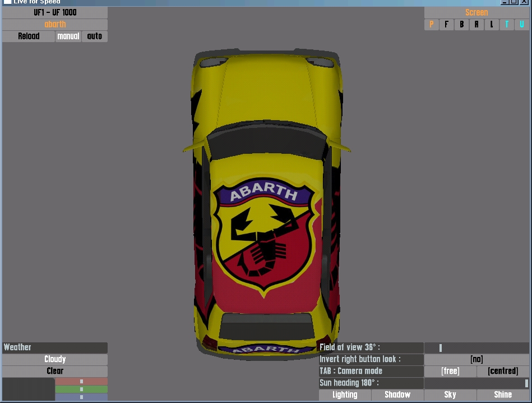532x403 pixels.
Task: Adjust the blue color slider
Action: [81, 397]
